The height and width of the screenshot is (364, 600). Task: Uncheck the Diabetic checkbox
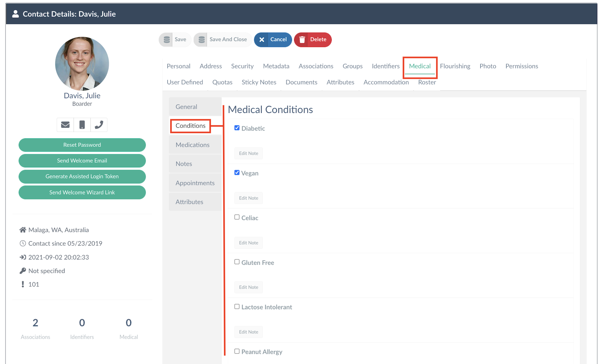point(237,128)
